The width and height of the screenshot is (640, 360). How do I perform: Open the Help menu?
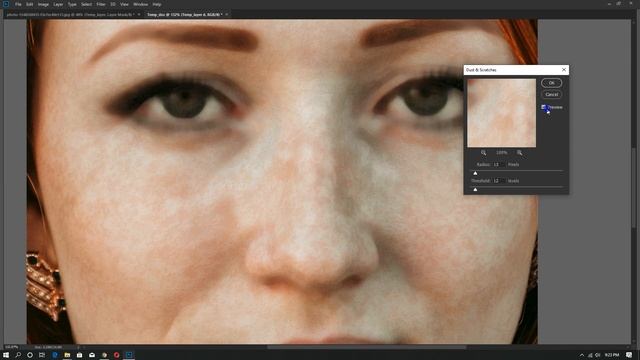pyautogui.click(x=157, y=4)
